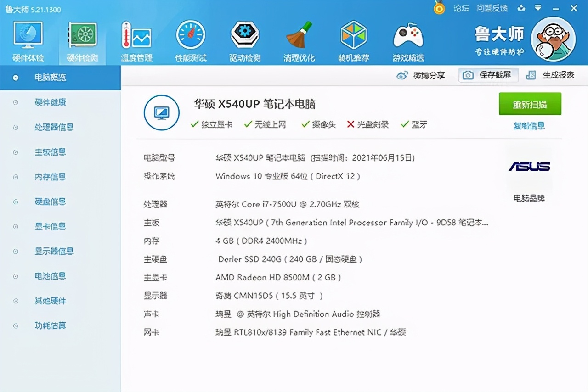Screen dimensions: 588x392
Task: Expand the 硬件健康 sidebar entry
Action: (x=51, y=102)
